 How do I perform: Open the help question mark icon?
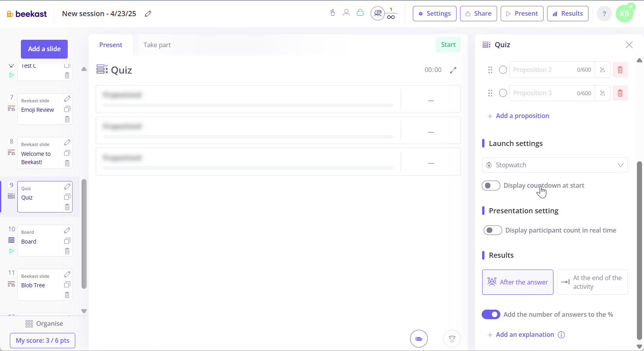click(x=604, y=14)
